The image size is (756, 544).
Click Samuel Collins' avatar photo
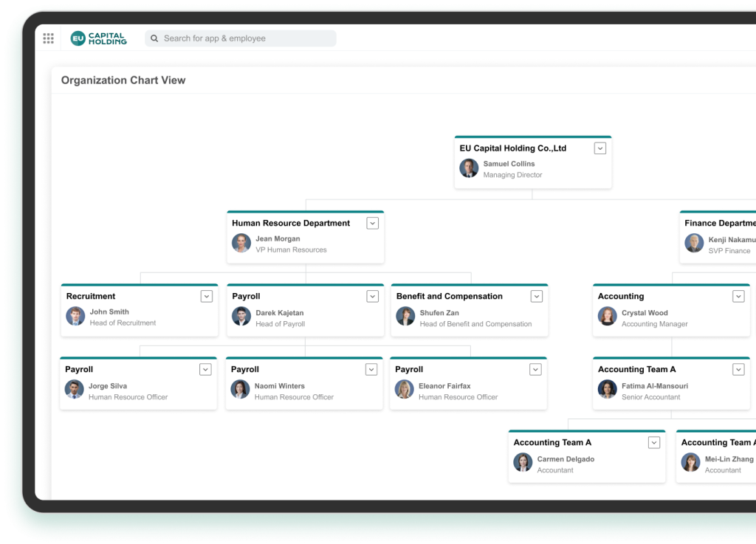[x=469, y=168]
